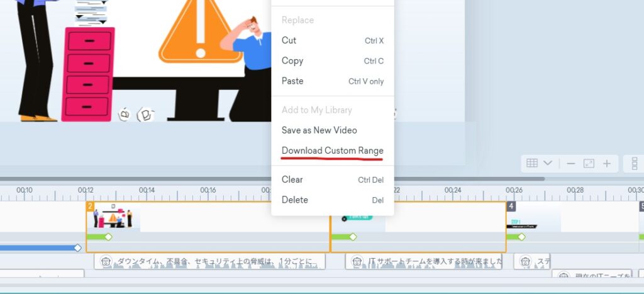Click the grid overlay icon

[x=532, y=164]
